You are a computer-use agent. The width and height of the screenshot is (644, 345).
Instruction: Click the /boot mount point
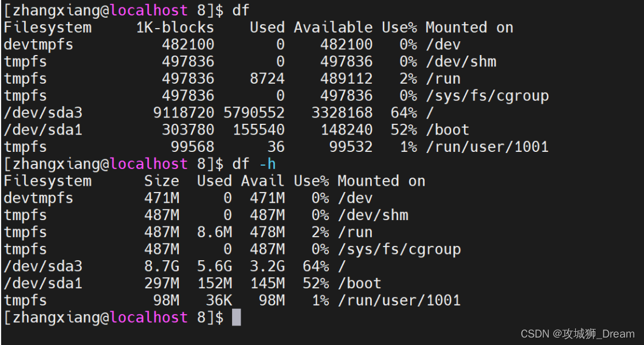click(x=448, y=130)
